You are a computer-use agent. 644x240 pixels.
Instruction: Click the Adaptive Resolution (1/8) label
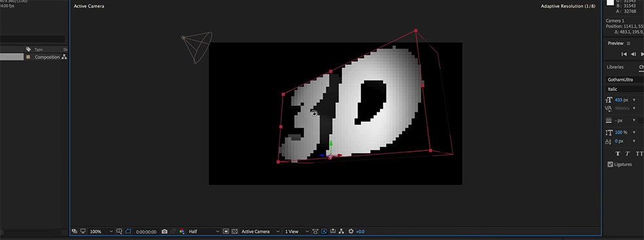point(568,7)
